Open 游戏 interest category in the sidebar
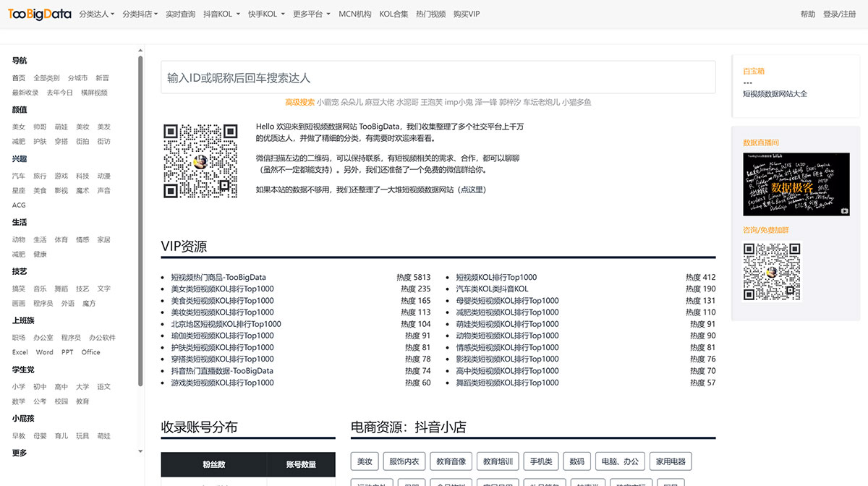This screenshot has width=868, height=486. click(61, 175)
